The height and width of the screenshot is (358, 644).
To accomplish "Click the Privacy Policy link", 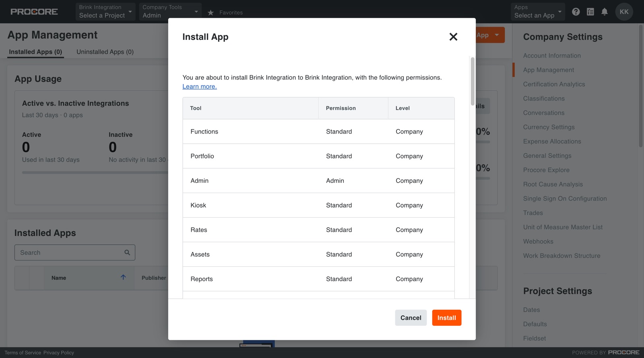I will click(59, 353).
